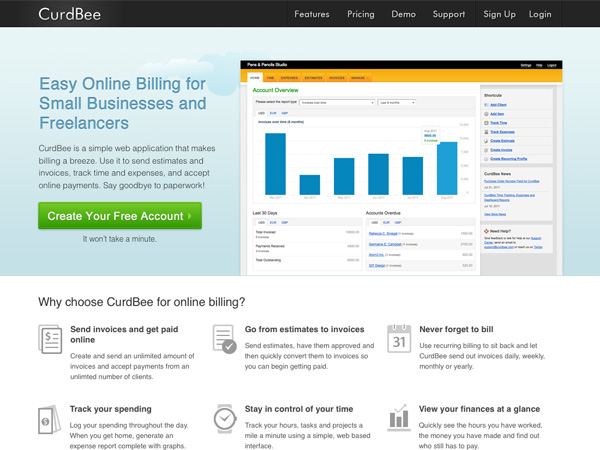Click the Login link at top right
This screenshot has height=450, width=600.
tap(540, 14)
